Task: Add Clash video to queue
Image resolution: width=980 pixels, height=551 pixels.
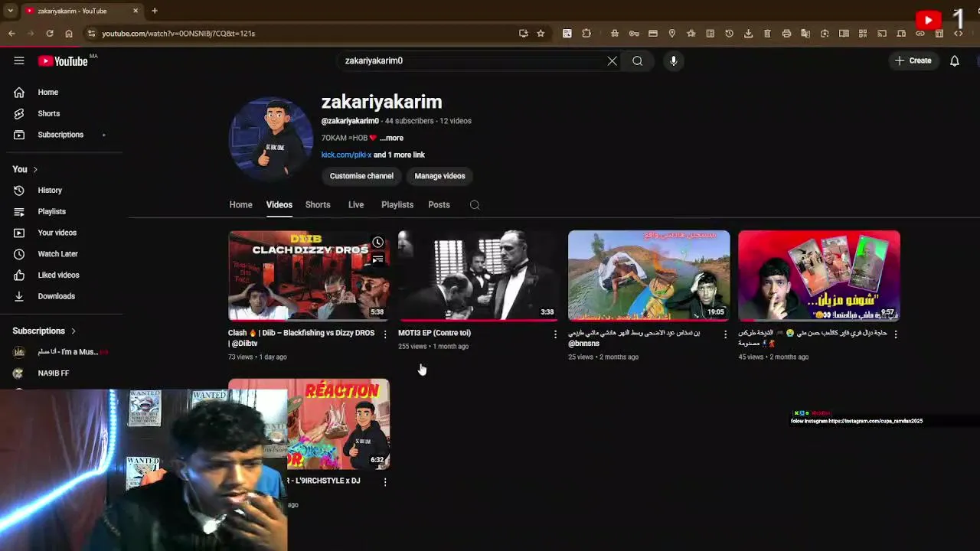Action: 377,259
